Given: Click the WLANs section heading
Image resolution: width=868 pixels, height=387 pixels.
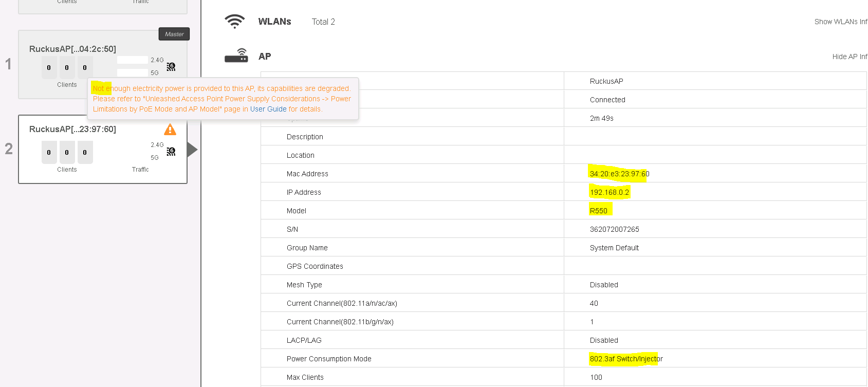Looking at the screenshot, I should click(x=274, y=22).
